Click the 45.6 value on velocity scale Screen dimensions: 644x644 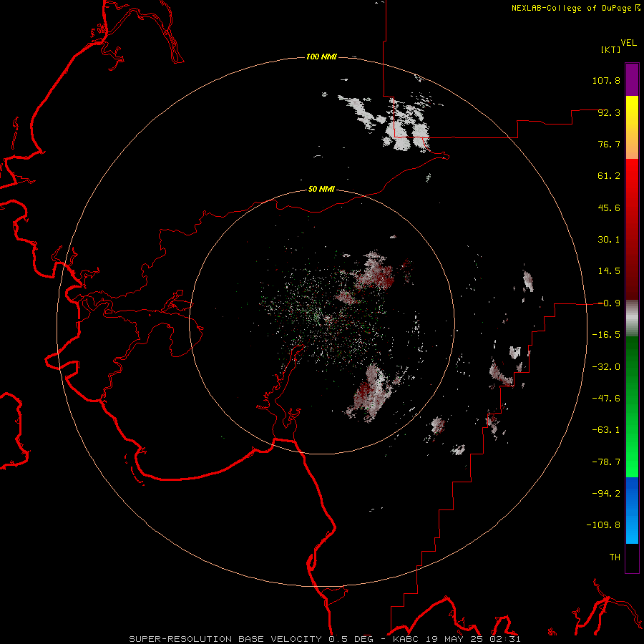609,208
